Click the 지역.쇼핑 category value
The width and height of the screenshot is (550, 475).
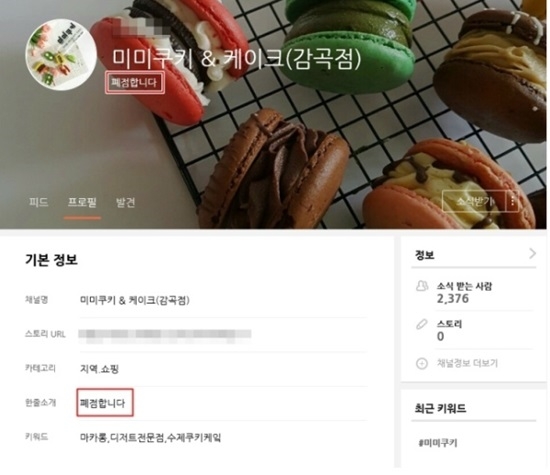point(100,369)
